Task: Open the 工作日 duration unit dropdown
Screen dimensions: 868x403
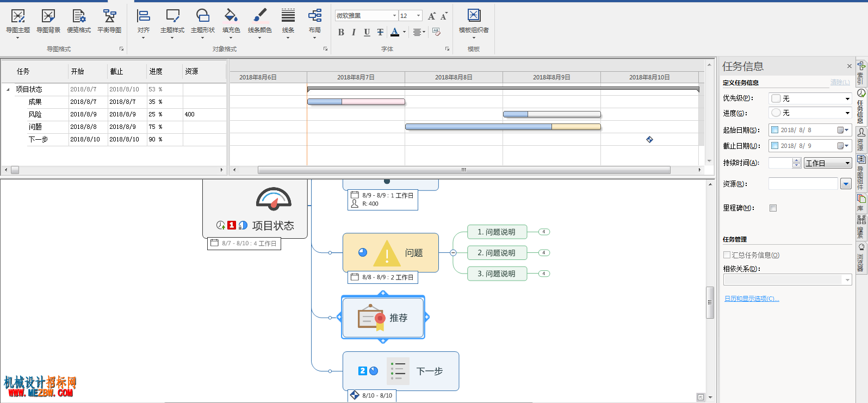Action: [x=828, y=163]
